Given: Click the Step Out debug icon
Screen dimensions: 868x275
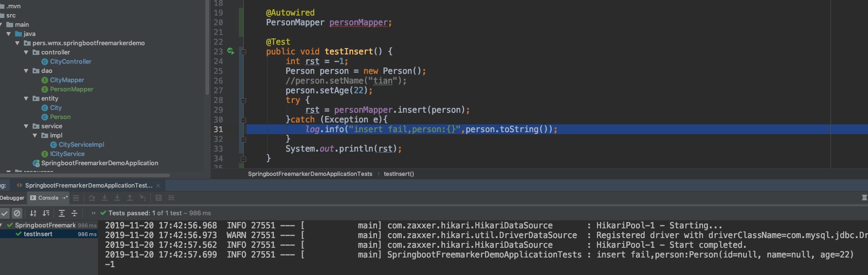Looking at the screenshot, I should (130, 198).
